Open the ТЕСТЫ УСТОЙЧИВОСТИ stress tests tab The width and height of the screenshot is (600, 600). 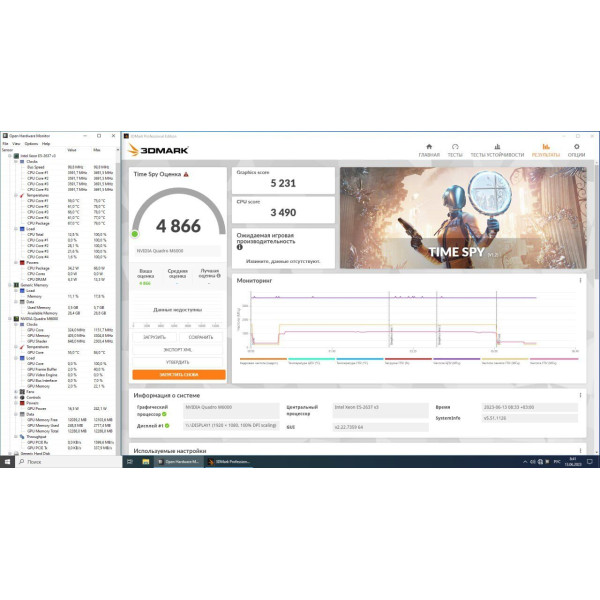(497, 150)
